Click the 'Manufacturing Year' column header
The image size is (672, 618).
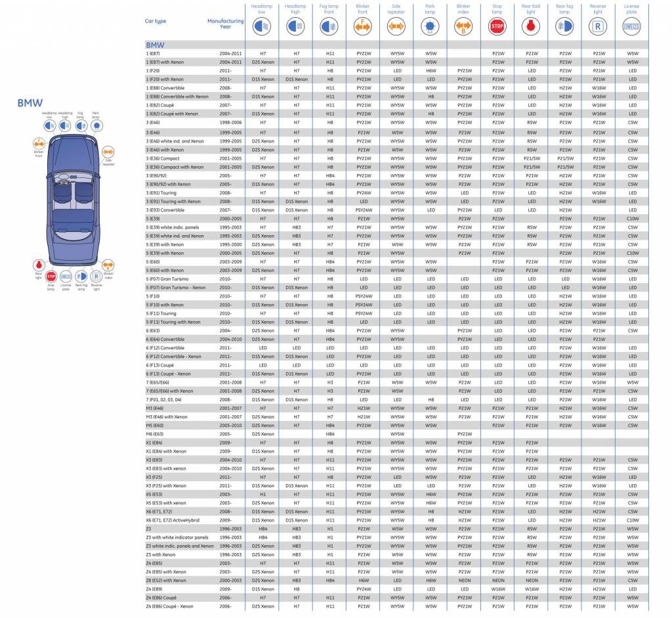pyautogui.click(x=226, y=24)
